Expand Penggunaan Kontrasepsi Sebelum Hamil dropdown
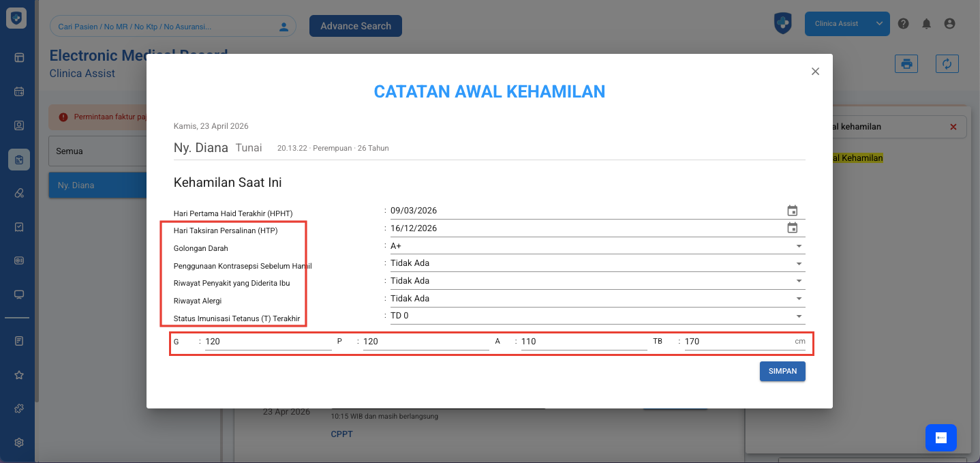Screen dimensions: 980x463 coord(798,264)
